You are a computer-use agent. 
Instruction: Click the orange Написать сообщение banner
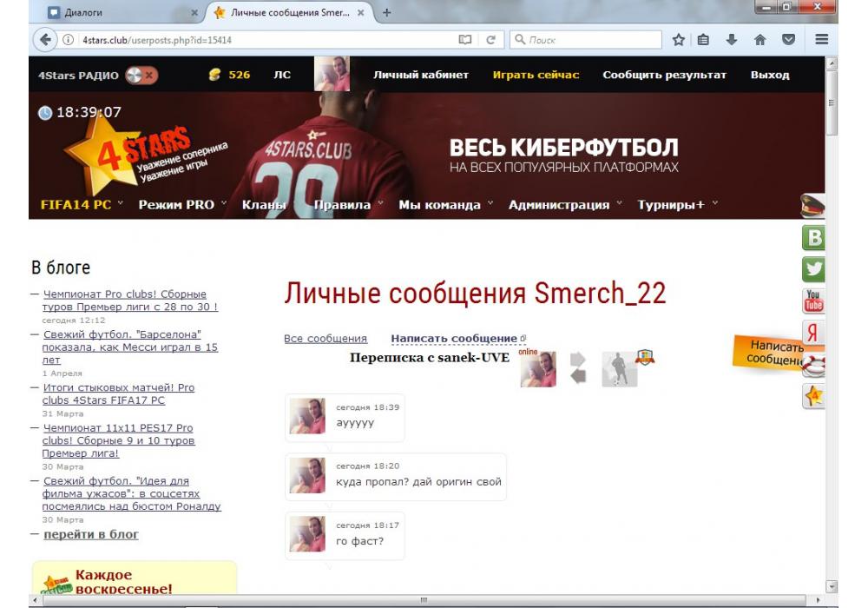[x=768, y=353]
